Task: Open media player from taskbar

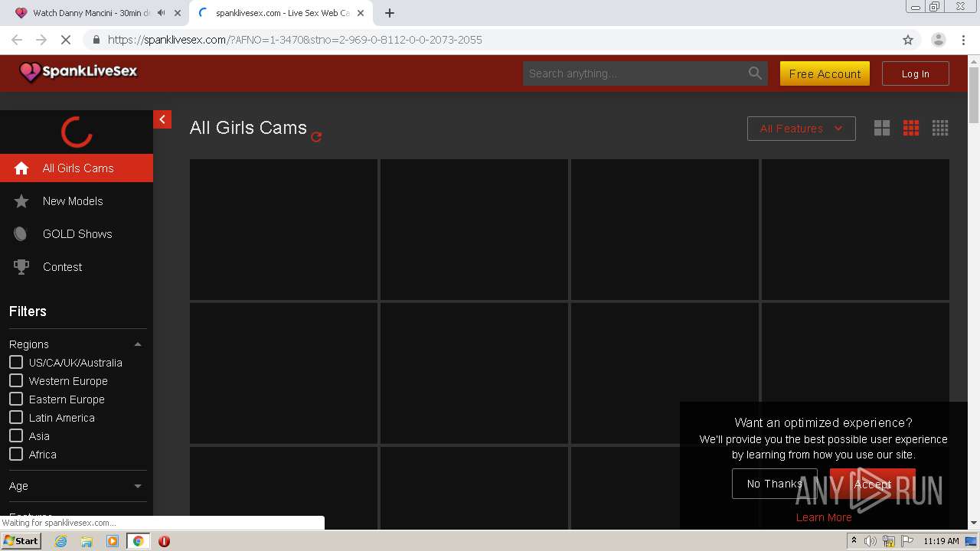Action: [113, 541]
